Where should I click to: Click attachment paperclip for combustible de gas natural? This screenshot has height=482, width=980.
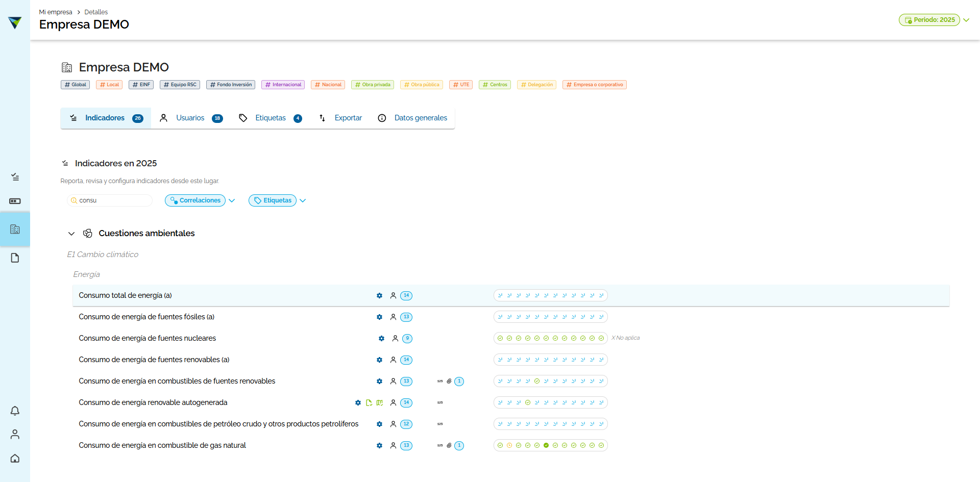(449, 445)
